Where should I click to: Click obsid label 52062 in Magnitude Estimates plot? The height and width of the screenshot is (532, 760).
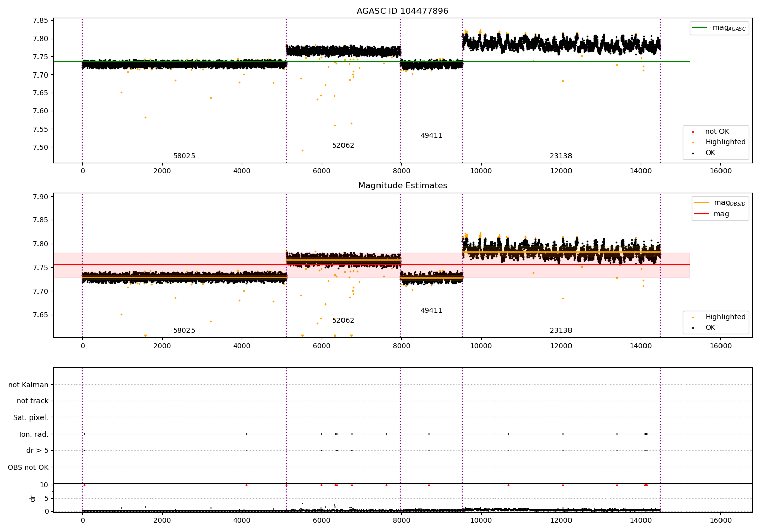click(x=343, y=321)
